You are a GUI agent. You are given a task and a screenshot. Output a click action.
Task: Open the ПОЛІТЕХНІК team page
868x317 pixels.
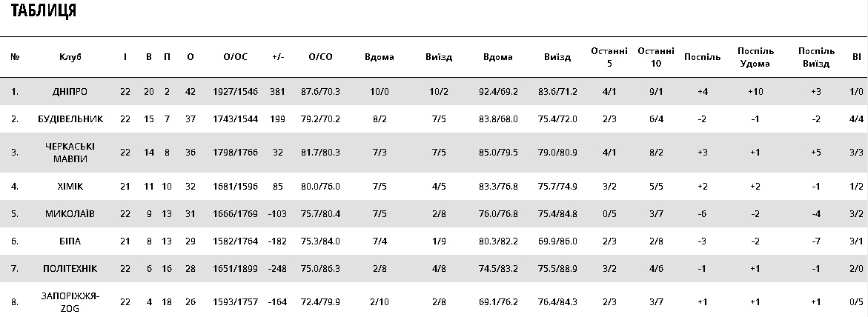coord(70,268)
